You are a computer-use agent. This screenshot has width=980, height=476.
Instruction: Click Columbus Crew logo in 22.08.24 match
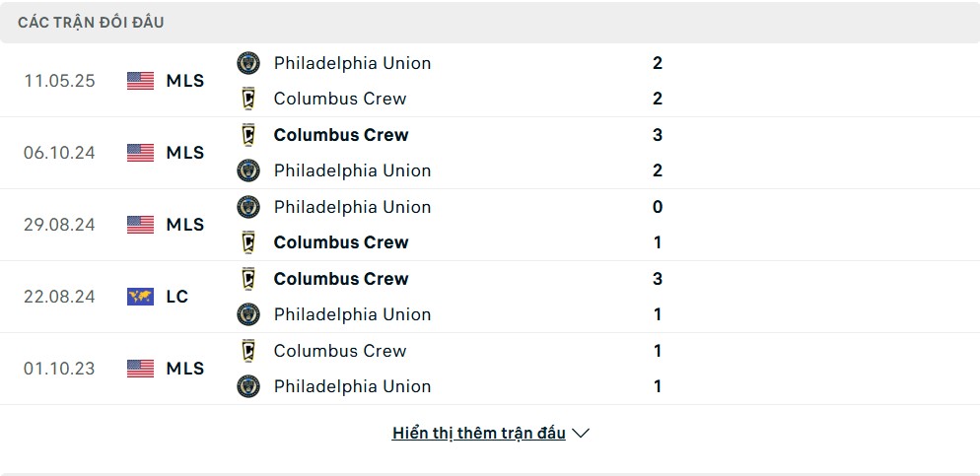point(248,279)
